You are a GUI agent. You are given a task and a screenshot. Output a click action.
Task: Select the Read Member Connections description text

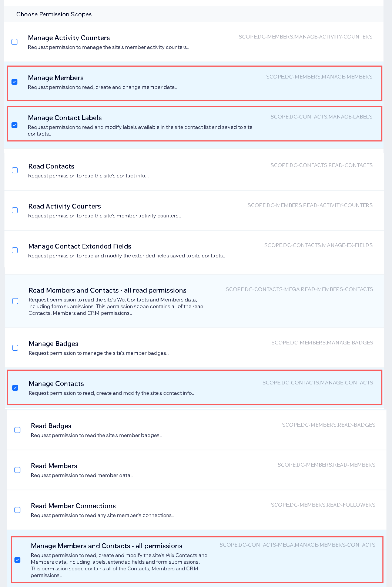click(x=102, y=515)
